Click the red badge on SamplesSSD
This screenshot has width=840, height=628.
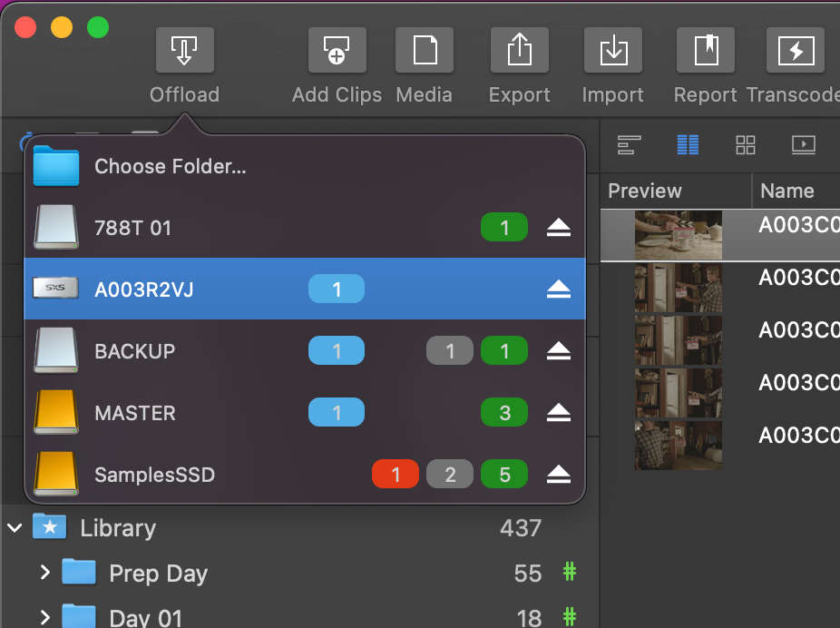pos(396,475)
